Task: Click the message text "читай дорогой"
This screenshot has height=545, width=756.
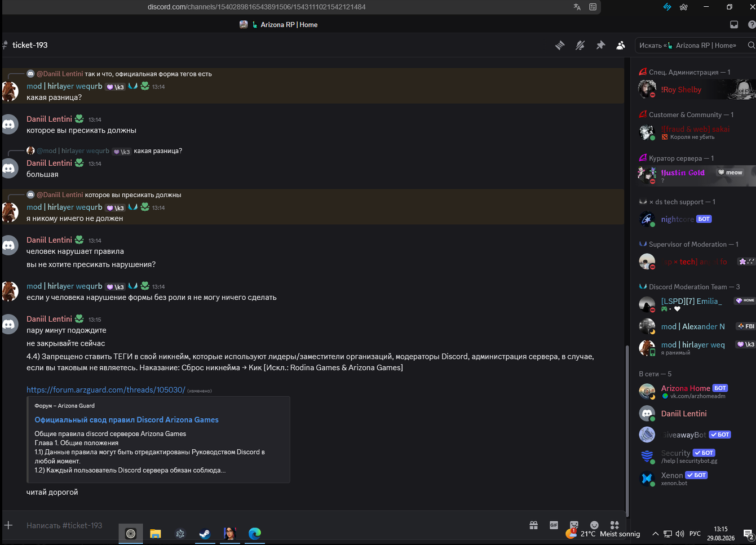Action: click(x=52, y=492)
